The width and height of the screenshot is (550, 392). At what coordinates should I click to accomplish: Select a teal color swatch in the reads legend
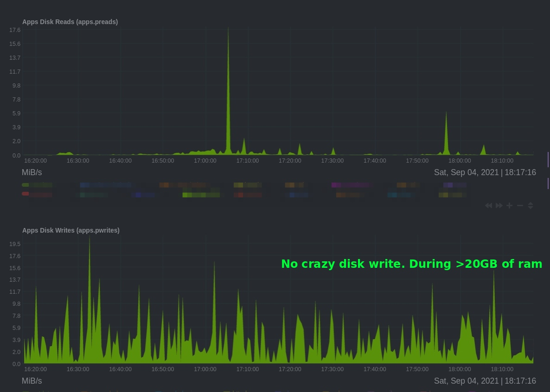click(x=393, y=195)
